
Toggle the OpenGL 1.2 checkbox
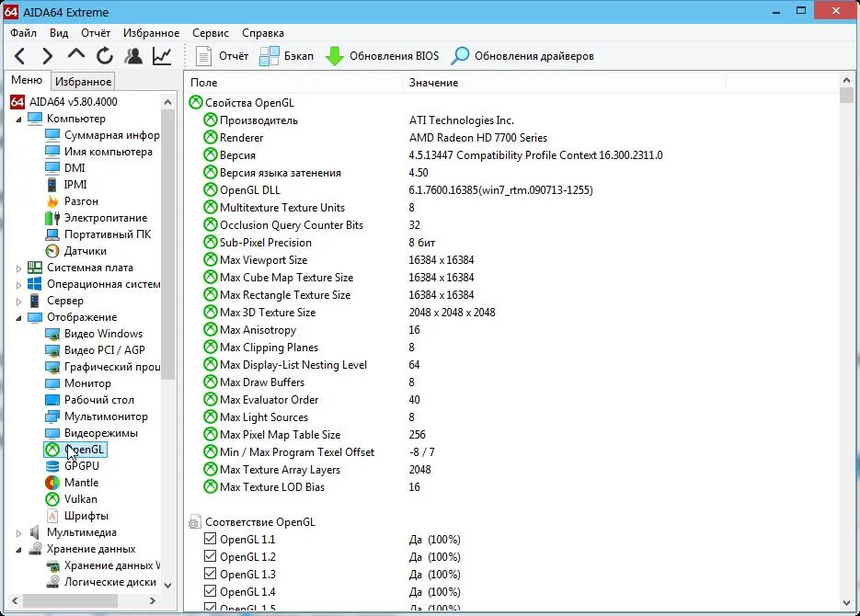(x=210, y=556)
